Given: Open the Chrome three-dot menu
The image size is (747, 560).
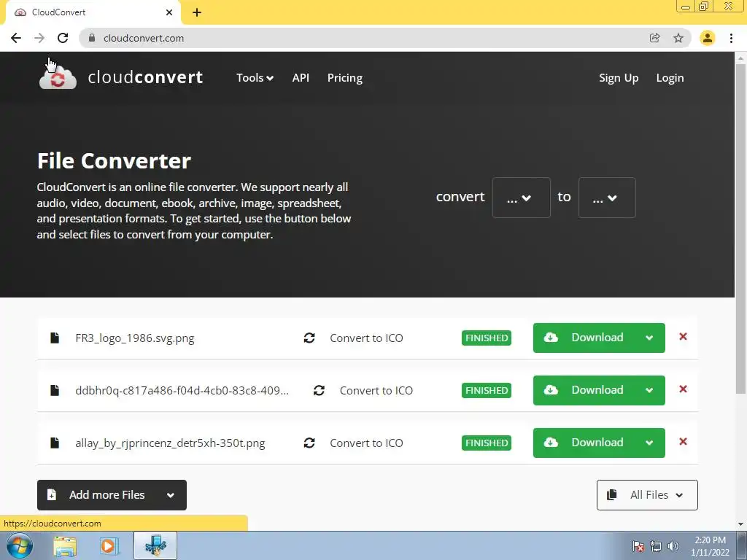Looking at the screenshot, I should pos(731,38).
